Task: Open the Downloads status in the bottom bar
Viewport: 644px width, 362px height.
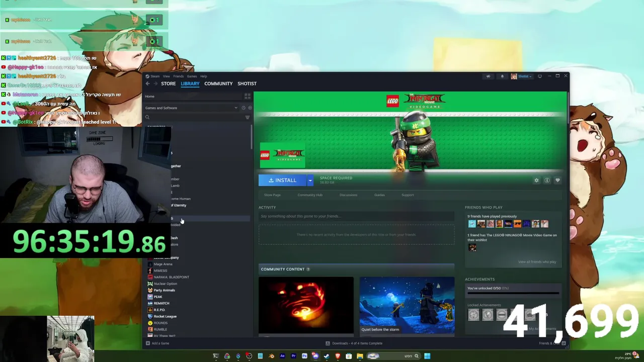Action: tap(354, 343)
